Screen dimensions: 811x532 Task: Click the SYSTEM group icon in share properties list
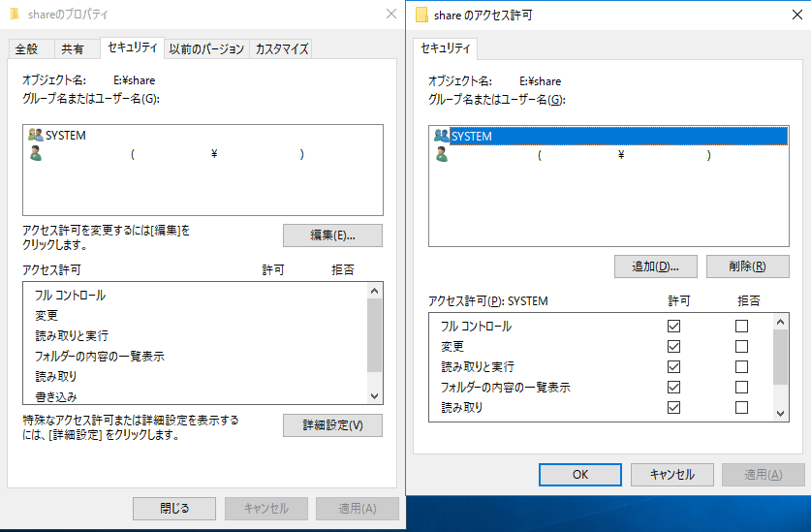pyautogui.click(x=36, y=135)
